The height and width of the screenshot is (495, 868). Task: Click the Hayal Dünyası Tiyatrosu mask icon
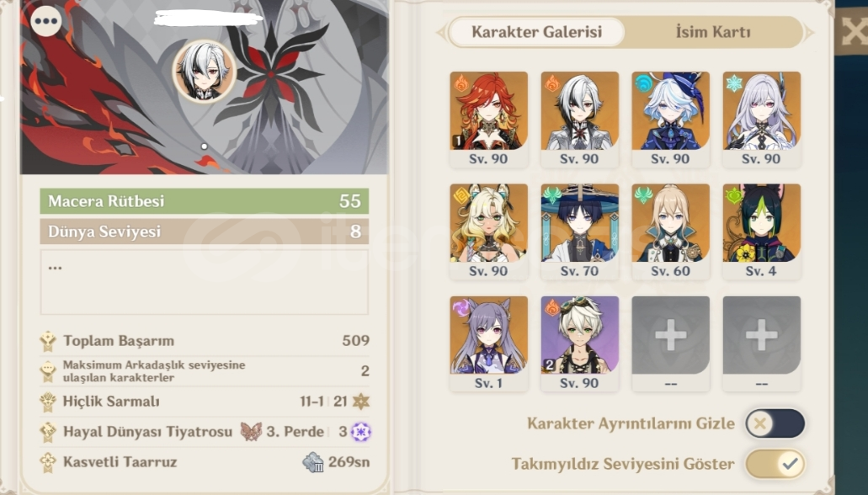point(251,431)
